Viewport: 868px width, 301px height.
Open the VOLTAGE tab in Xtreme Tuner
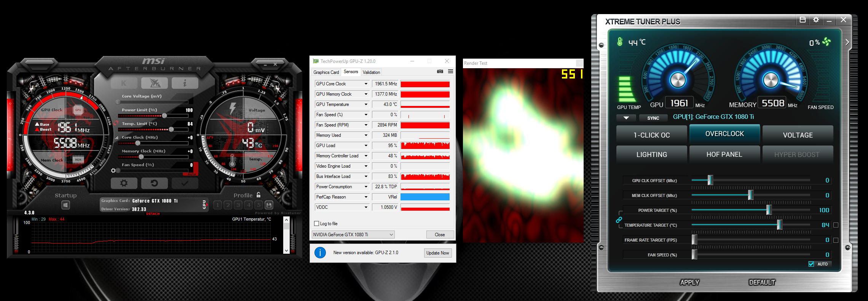tap(798, 135)
